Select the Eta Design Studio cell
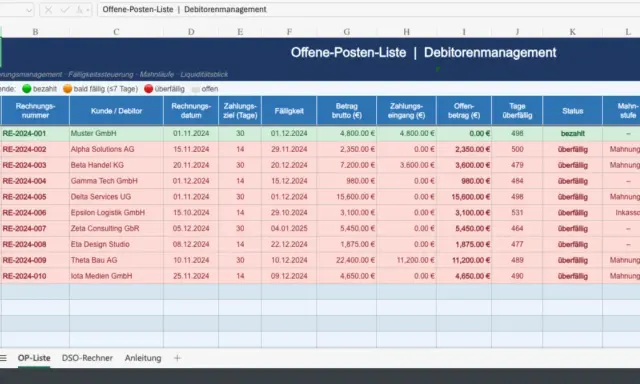640x384 pixels. (116, 244)
